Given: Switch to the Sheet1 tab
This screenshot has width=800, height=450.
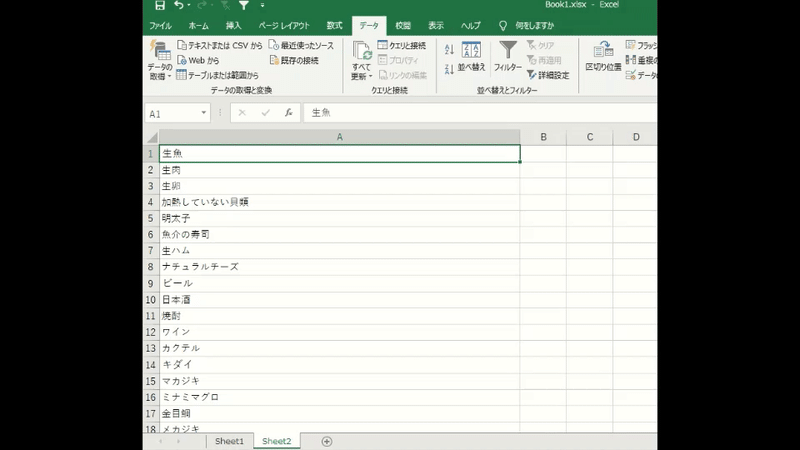Looking at the screenshot, I should point(229,441).
